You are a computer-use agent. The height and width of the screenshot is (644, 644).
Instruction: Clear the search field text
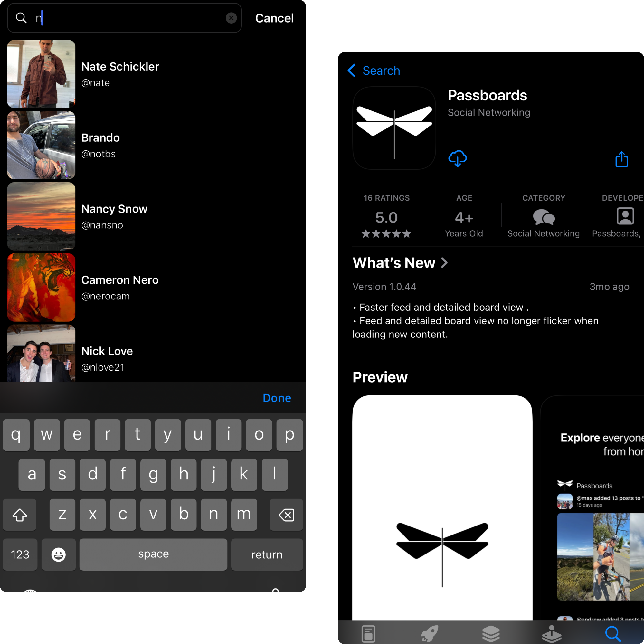(x=231, y=18)
